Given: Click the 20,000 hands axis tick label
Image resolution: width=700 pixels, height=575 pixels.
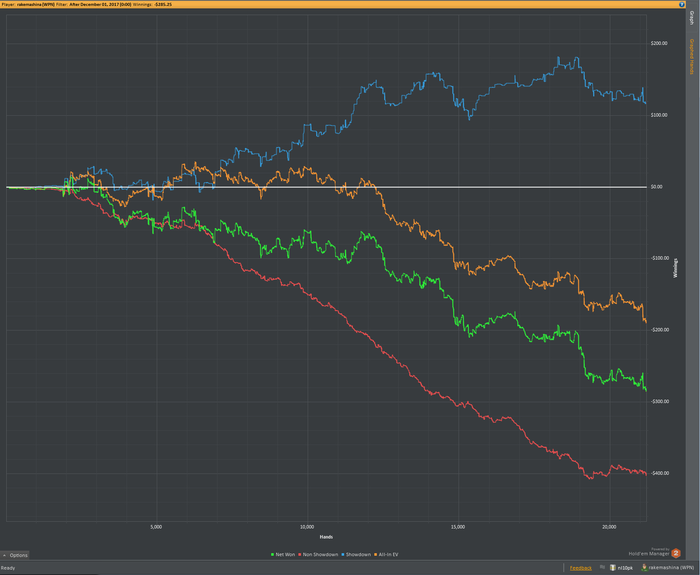Looking at the screenshot, I should point(609,527).
